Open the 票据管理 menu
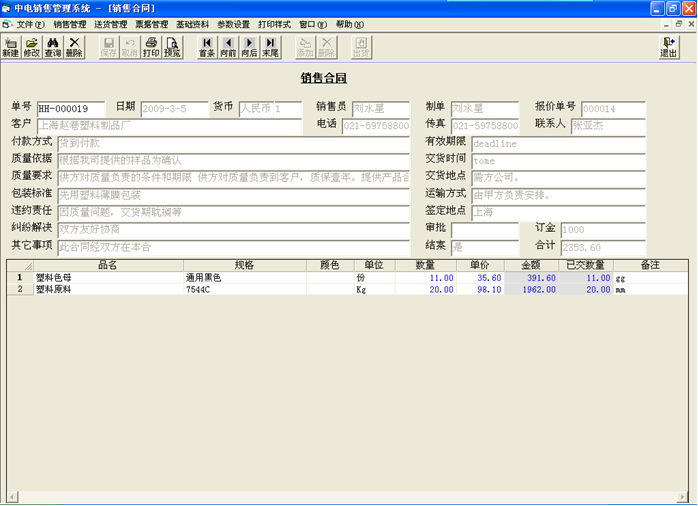Image resolution: width=698 pixels, height=506 pixels. [151, 24]
